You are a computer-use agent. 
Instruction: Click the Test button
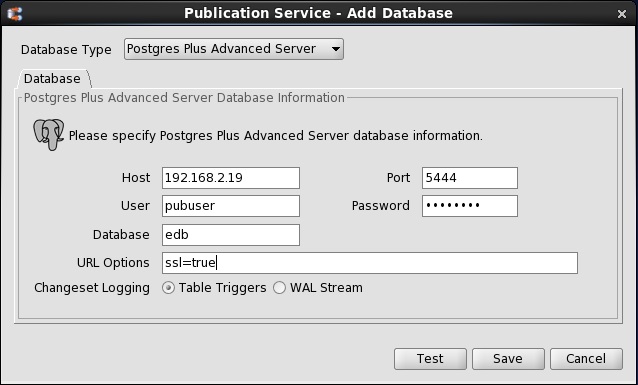click(430, 359)
